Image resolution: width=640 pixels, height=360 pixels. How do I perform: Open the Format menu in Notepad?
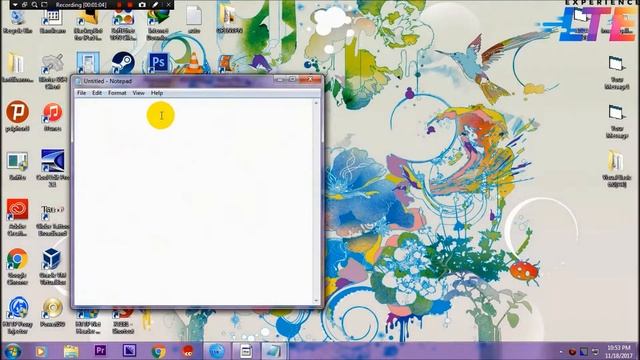[x=117, y=93]
